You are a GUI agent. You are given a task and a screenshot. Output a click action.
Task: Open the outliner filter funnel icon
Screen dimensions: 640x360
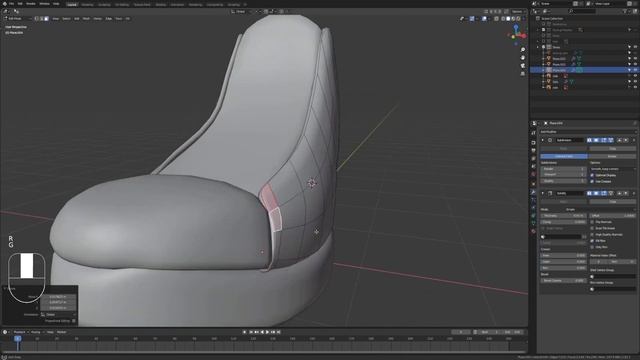(625, 11)
